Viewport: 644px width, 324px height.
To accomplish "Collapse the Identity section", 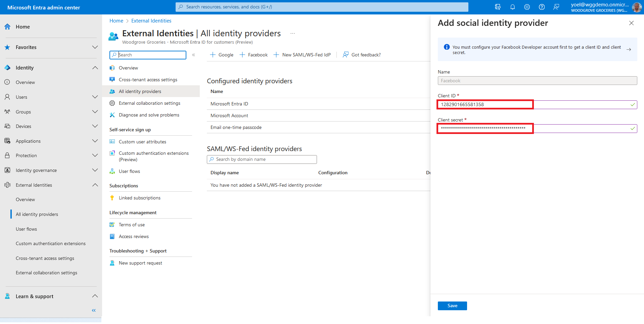I will point(95,68).
